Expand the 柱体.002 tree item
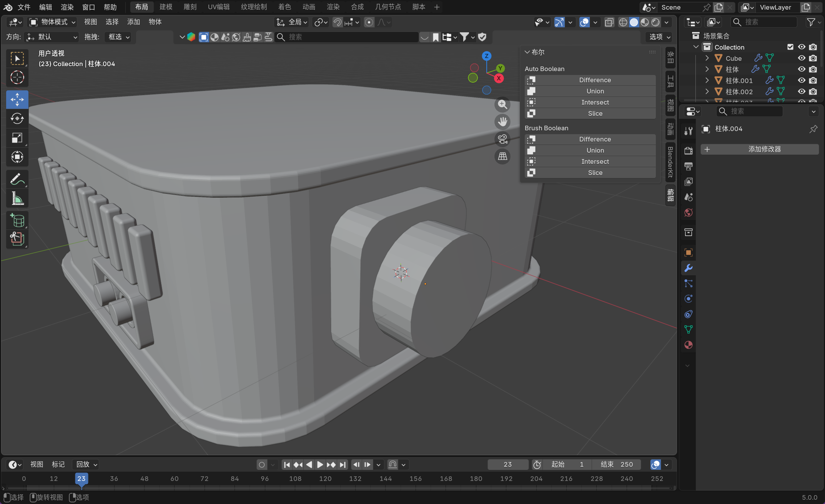This screenshot has height=504, width=825. (707, 91)
